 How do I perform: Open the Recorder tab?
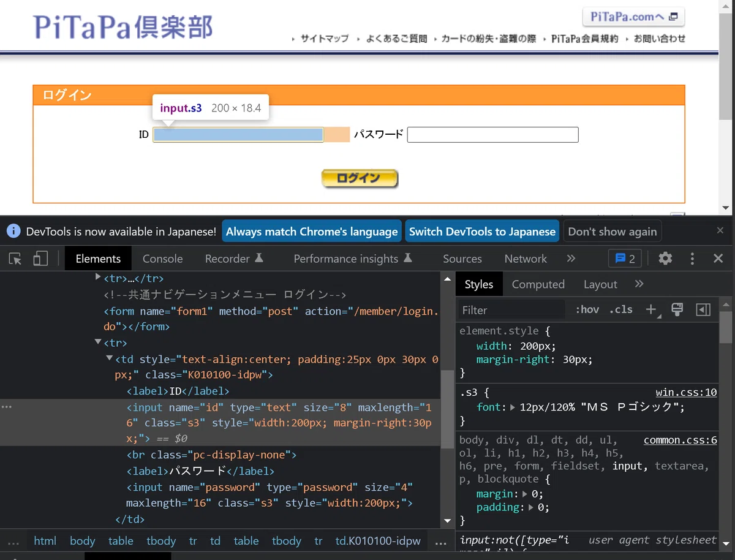[x=234, y=259]
